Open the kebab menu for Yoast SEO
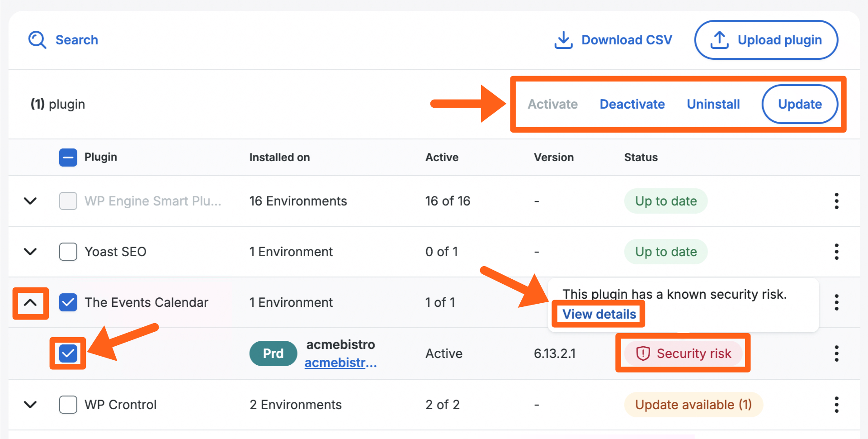This screenshot has height=439, width=868. [836, 252]
